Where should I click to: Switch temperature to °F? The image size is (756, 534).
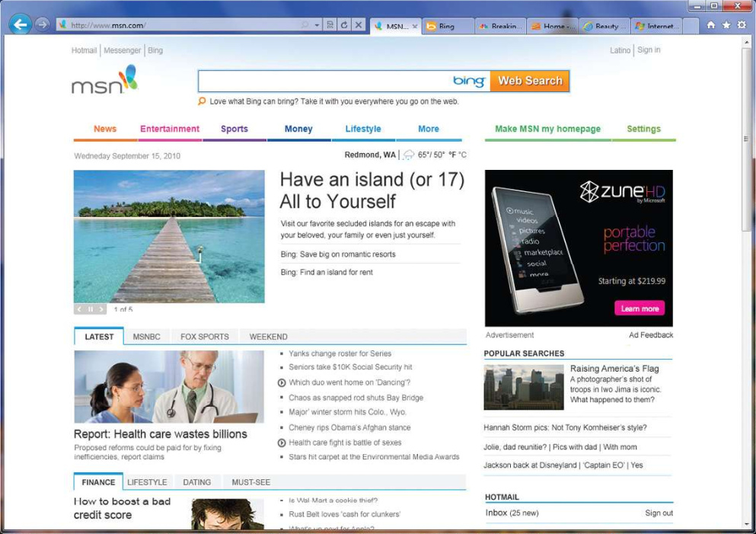coord(452,155)
